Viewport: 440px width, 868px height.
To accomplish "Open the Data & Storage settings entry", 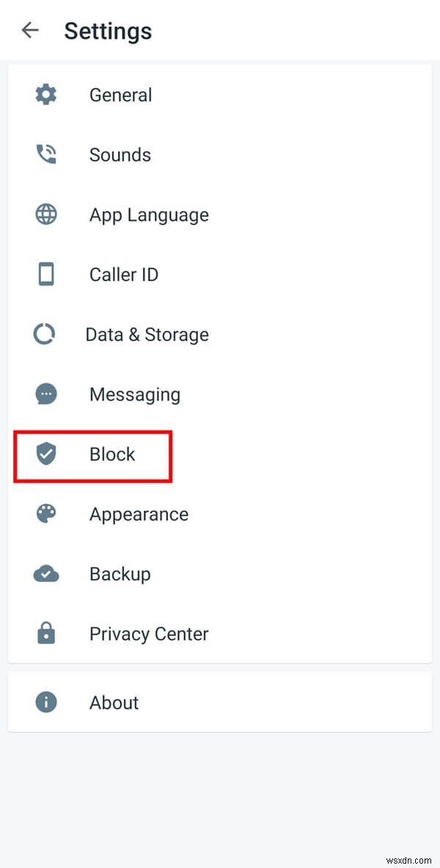I will (x=147, y=334).
